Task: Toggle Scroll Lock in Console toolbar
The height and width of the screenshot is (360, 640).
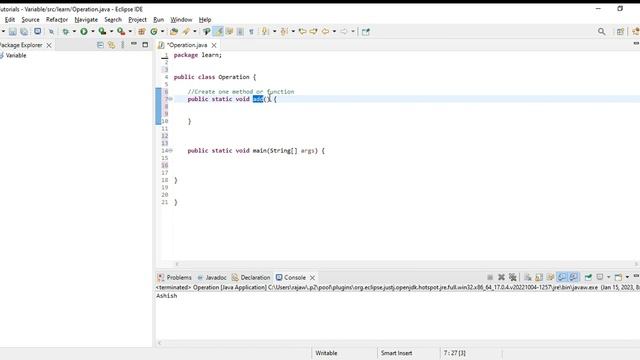Action: tap(539, 277)
